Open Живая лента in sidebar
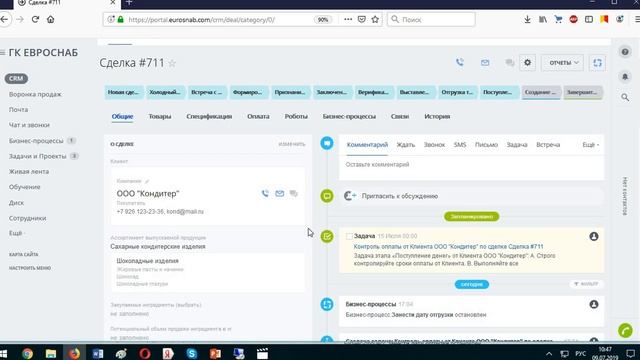Screen dimensions: 640x360 pyautogui.click(x=29, y=172)
